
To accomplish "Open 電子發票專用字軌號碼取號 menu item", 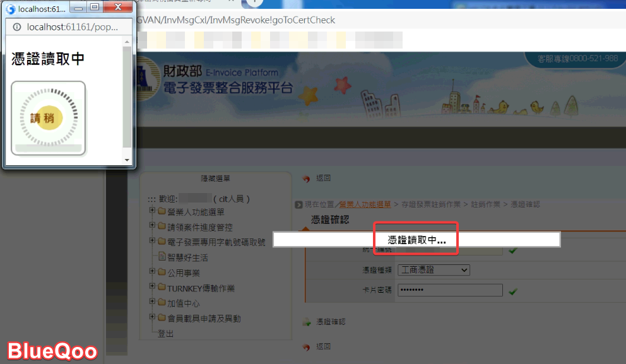I will (x=216, y=242).
